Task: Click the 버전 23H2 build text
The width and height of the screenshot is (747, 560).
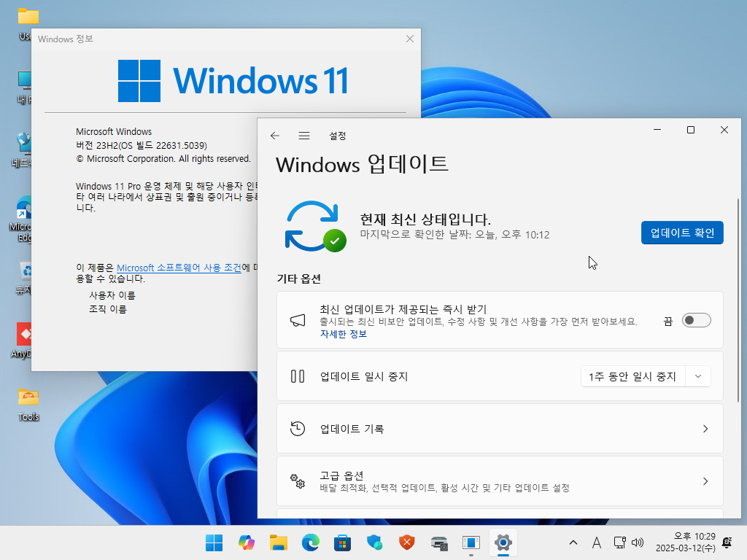Action: tap(142, 145)
